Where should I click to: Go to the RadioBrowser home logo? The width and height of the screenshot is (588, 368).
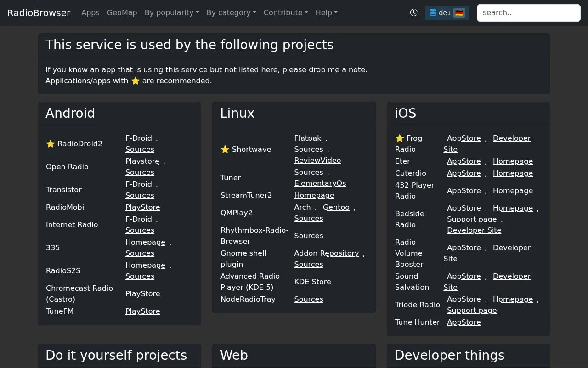click(x=39, y=13)
